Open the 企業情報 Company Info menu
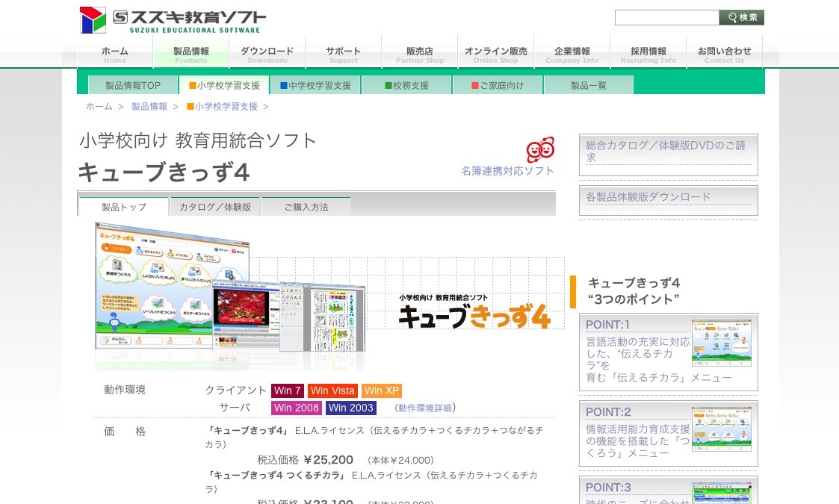Screen dimensions: 839x504 [572, 54]
